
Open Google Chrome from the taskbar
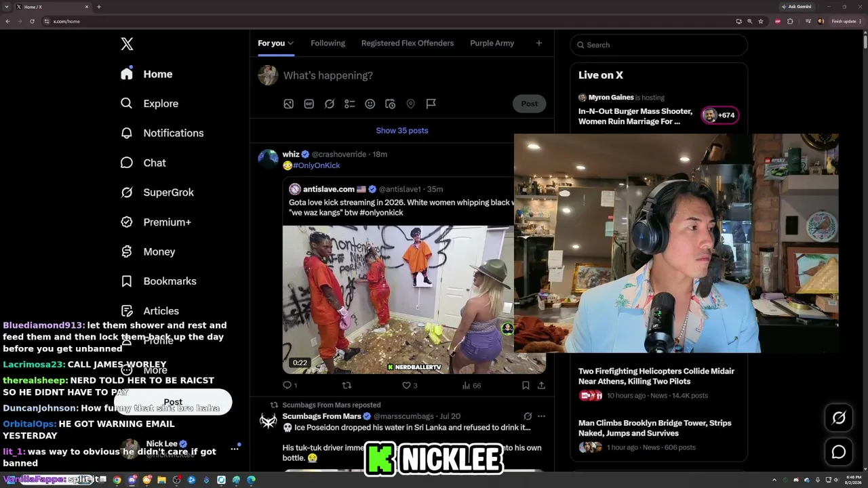coord(117,481)
